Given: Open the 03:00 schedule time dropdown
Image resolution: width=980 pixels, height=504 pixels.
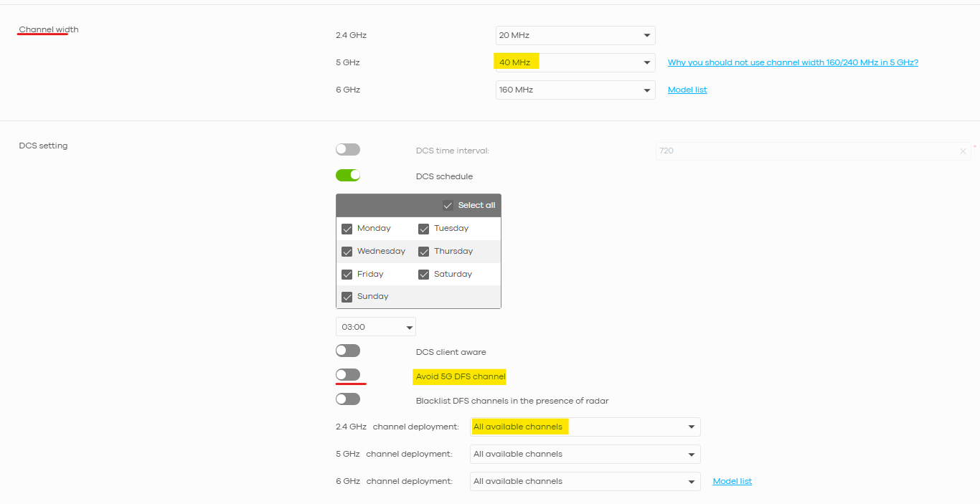Looking at the screenshot, I should pos(376,327).
